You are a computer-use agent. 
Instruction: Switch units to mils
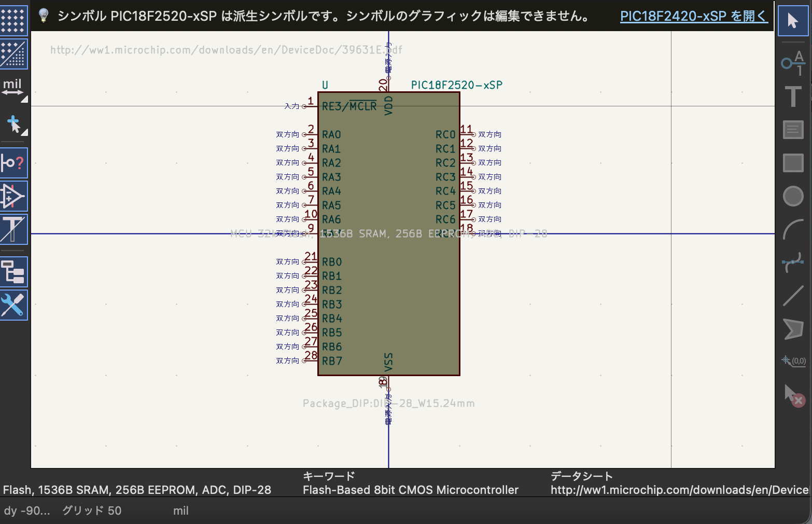point(13,87)
